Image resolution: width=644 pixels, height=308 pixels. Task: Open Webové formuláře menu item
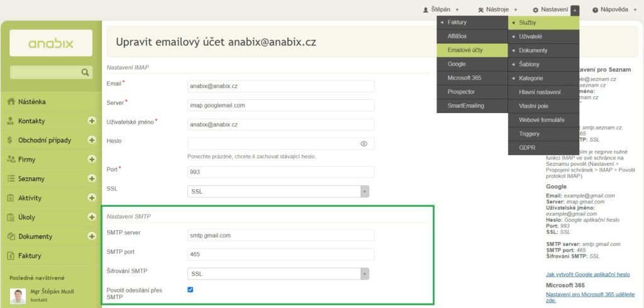point(543,120)
